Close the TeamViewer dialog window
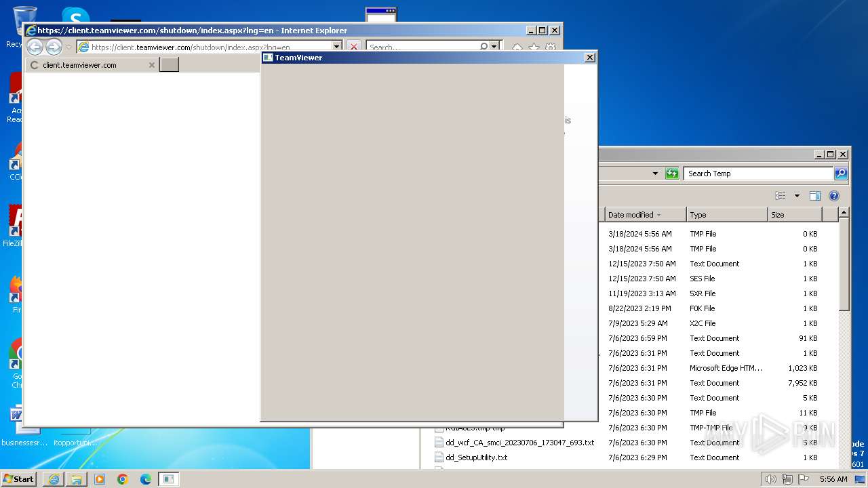This screenshot has height=488, width=868. tap(590, 58)
